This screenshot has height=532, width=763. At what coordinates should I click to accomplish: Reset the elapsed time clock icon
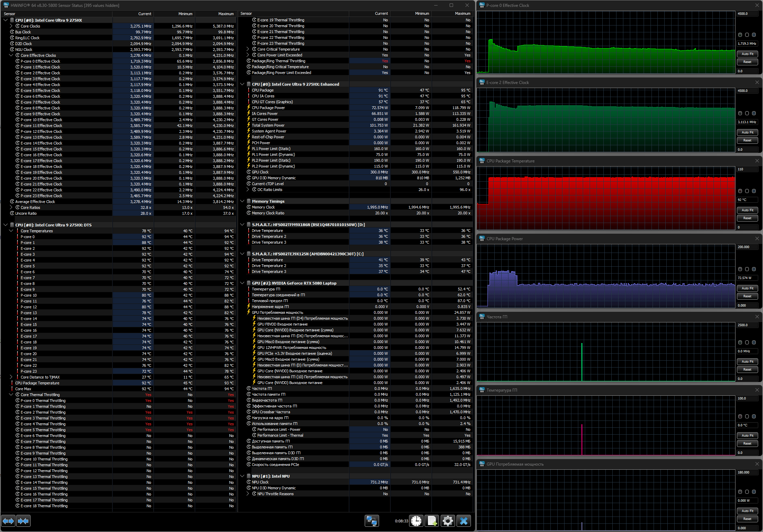click(x=416, y=521)
